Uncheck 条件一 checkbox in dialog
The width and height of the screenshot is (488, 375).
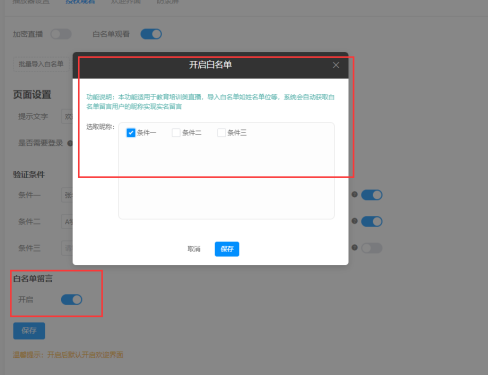click(131, 133)
